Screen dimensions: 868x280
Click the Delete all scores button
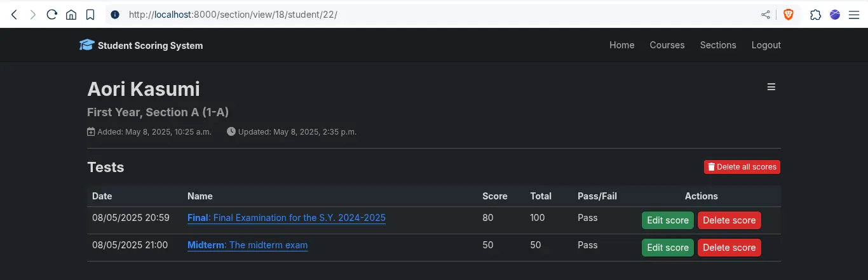(x=742, y=167)
